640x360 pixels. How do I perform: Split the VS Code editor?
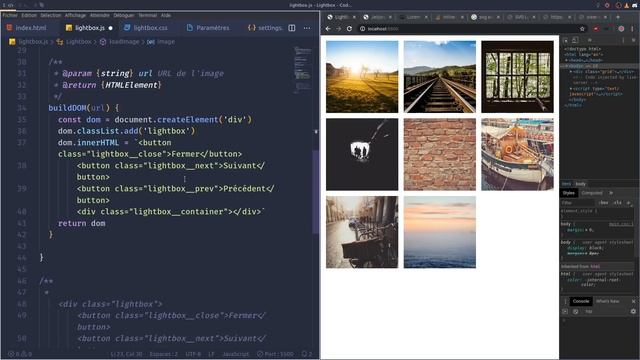(x=292, y=28)
